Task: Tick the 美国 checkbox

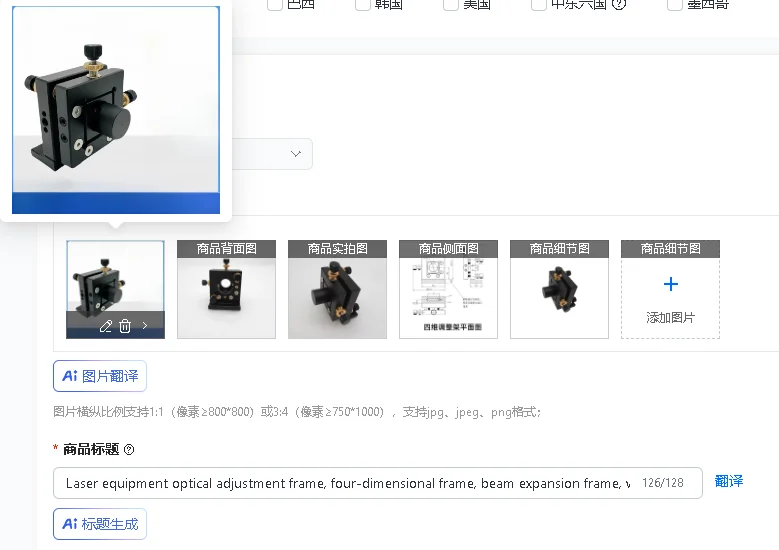Action: [451, 4]
